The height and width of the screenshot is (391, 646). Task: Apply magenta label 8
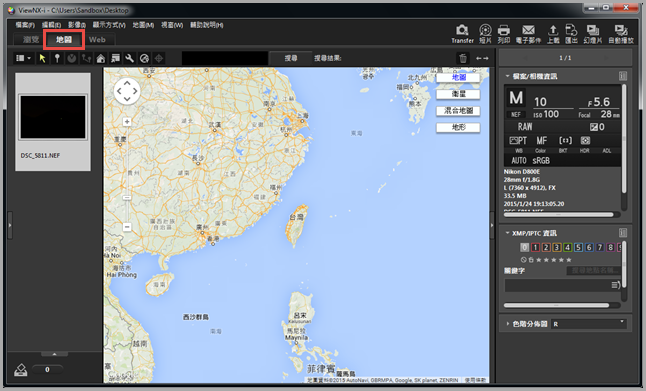coord(611,247)
